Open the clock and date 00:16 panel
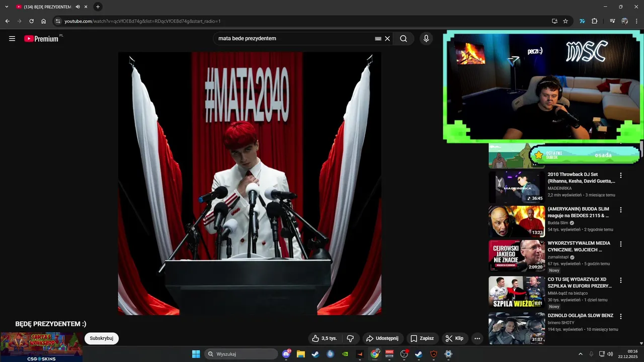Screen dimensions: 644x362 click(628, 354)
